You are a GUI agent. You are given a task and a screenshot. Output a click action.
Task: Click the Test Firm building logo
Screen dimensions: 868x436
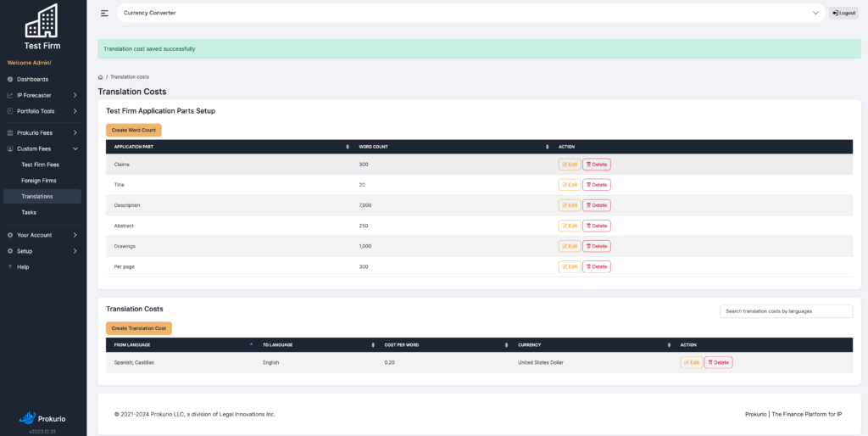(x=42, y=20)
